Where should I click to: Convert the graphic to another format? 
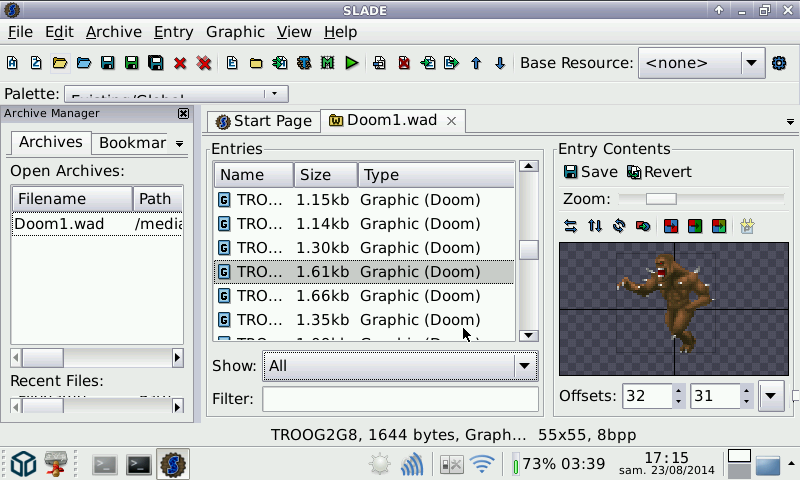tap(643, 225)
